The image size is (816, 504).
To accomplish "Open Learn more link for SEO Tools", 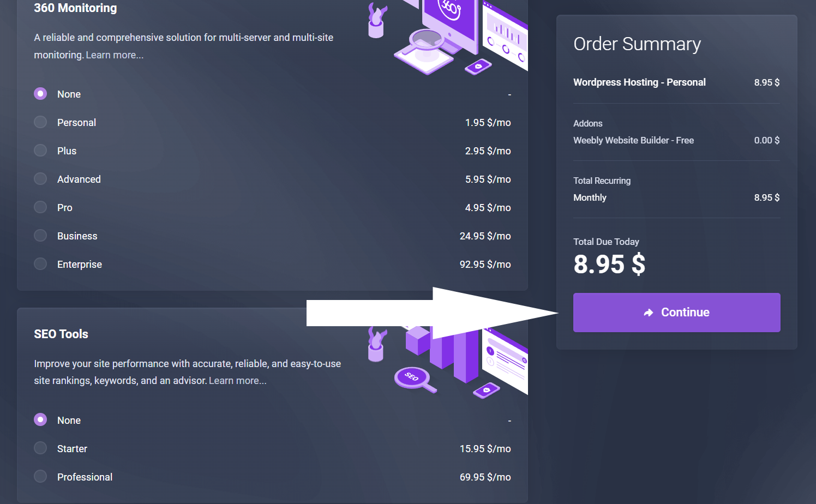I will [x=237, y=381].
